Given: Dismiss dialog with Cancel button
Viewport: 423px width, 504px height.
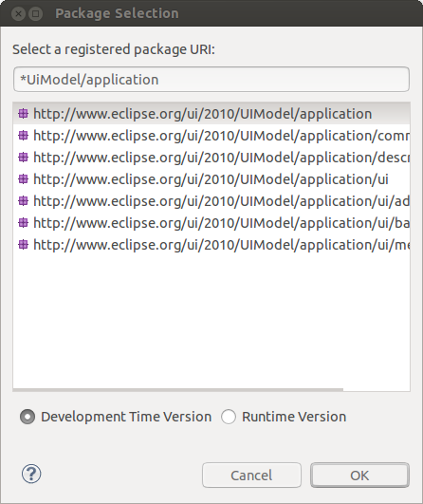Looking at the screenshot, I should pyautogui.click(x=251, y=476).
